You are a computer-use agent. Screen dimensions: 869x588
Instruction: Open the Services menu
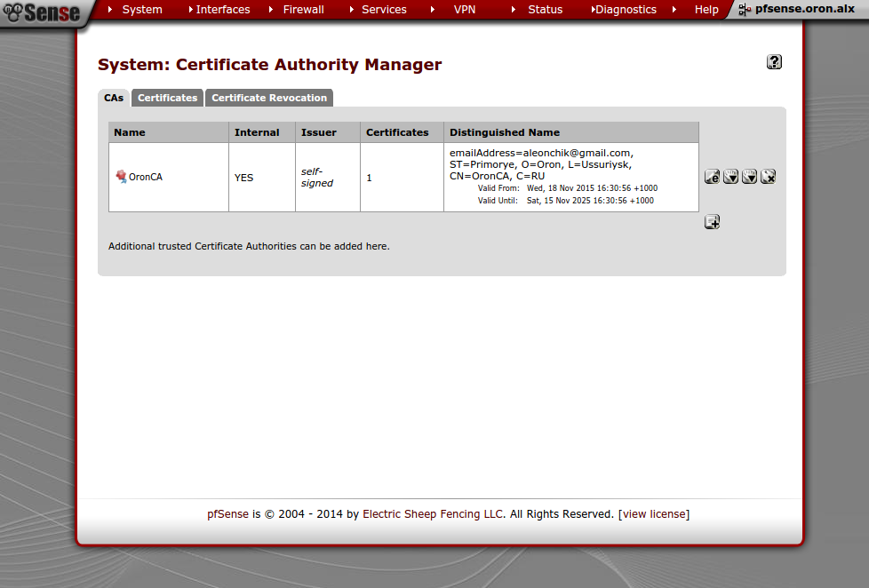384,10
